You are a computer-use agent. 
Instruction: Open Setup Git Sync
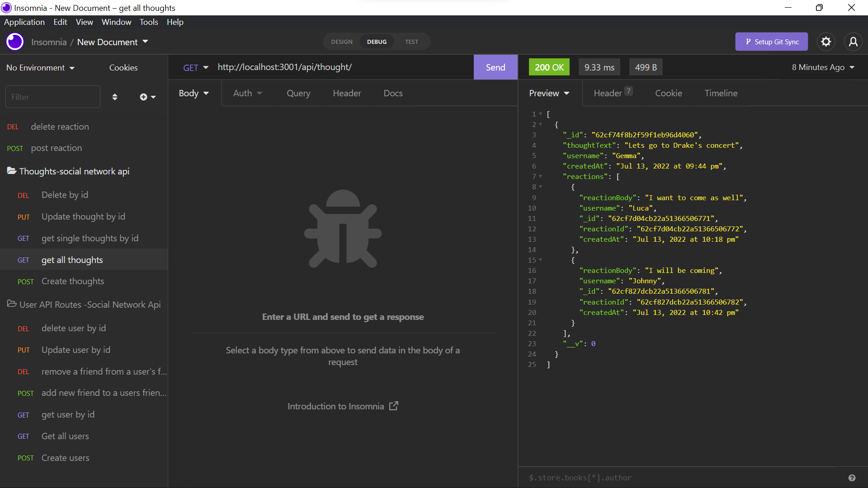(x=772, y=42)
